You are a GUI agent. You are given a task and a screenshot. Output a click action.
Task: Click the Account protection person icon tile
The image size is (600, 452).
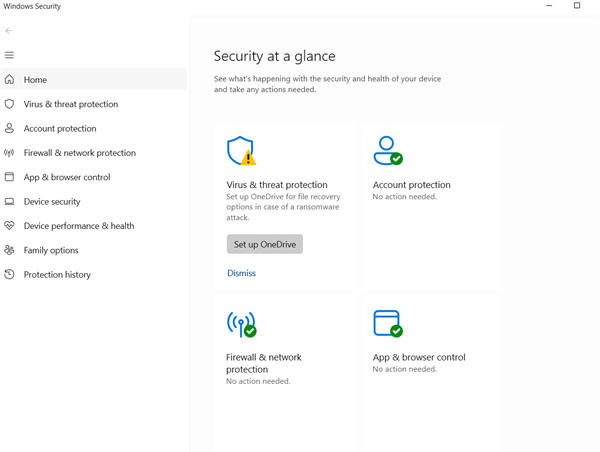pyautogui.click(x=387, y=151)
